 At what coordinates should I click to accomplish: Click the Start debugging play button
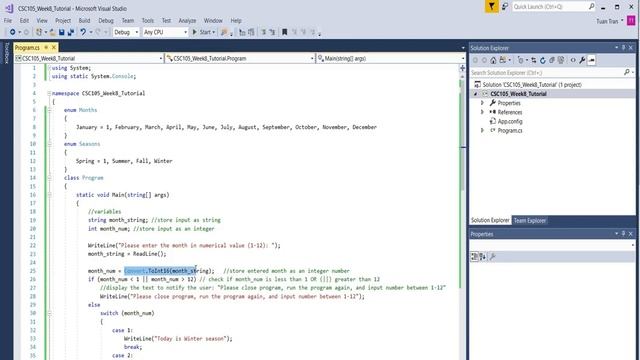[195, 32]
